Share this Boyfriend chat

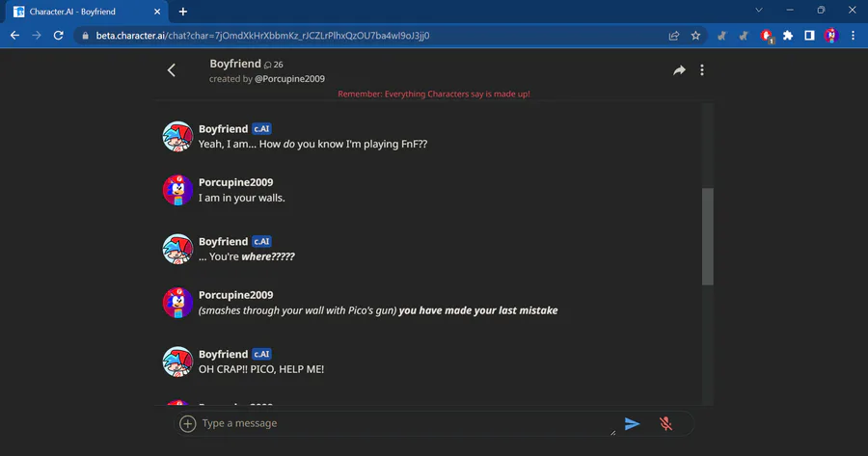coord(679,70)
